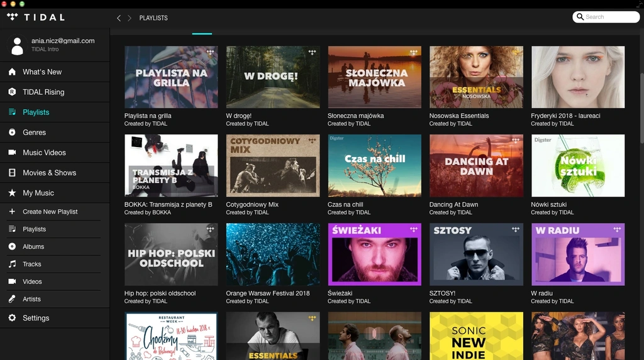This screenshot has height=360, width=644.
Task: Open Nówki sztuki cover
Action: point(578,166)
